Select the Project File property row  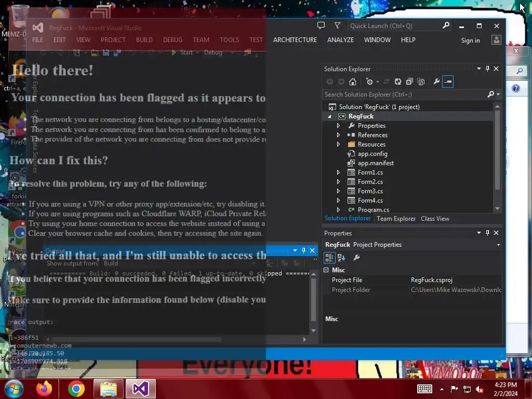click(412, 280)
